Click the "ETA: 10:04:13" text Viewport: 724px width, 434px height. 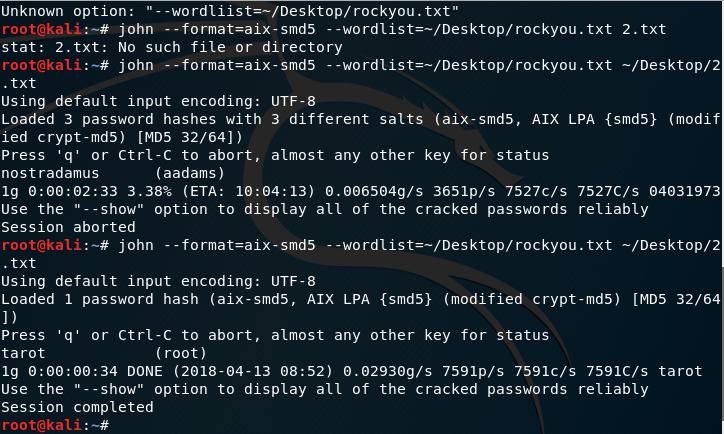click(x=235, y=191)
